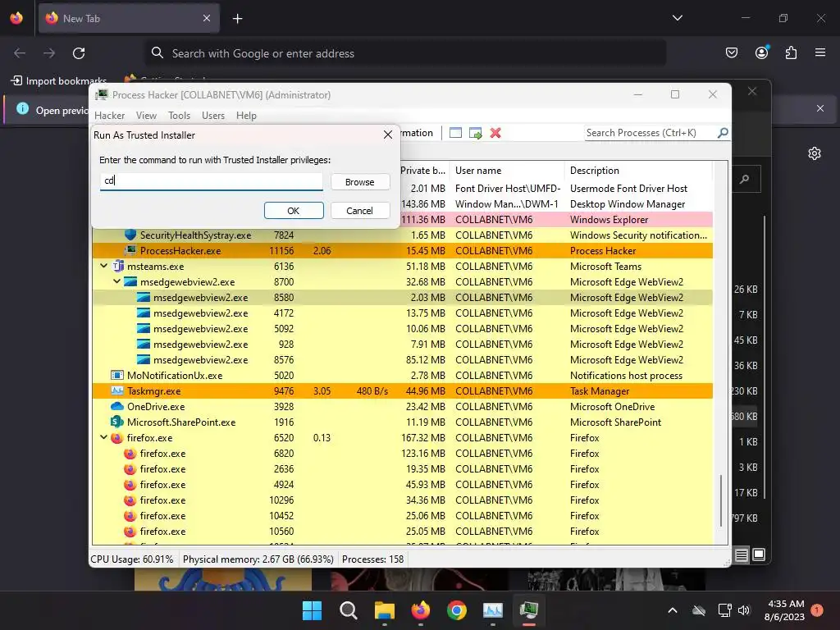Image resolution: width=840 pixels, height=630 pixels.
Task: Click the search magnifier in Search Processes box
Action: (x=723, y=132)
